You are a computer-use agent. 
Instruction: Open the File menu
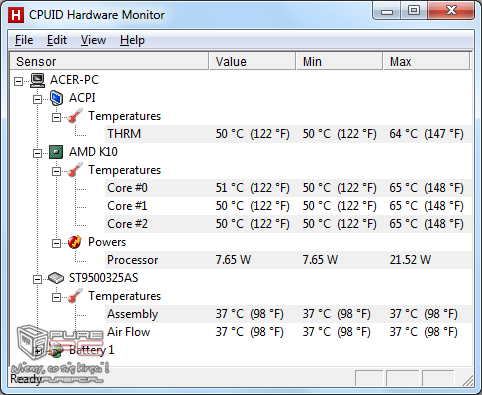[24, 40]
